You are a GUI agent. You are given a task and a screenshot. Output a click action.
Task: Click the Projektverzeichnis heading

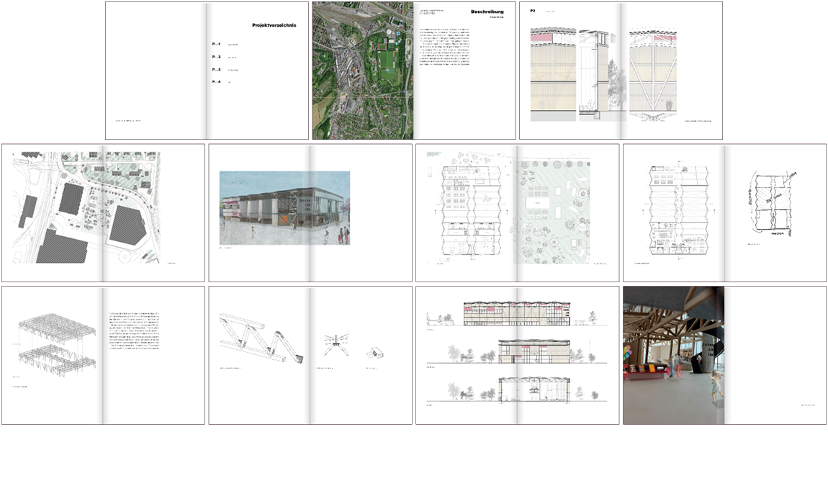pyautogui.click(x=274, y=25)
